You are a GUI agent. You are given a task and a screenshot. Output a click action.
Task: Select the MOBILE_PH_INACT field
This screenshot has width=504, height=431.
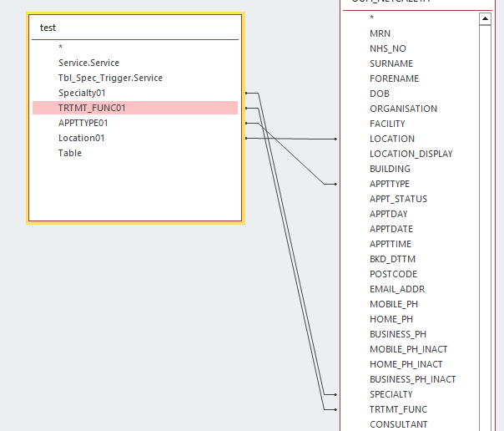(x=409, y=349)
